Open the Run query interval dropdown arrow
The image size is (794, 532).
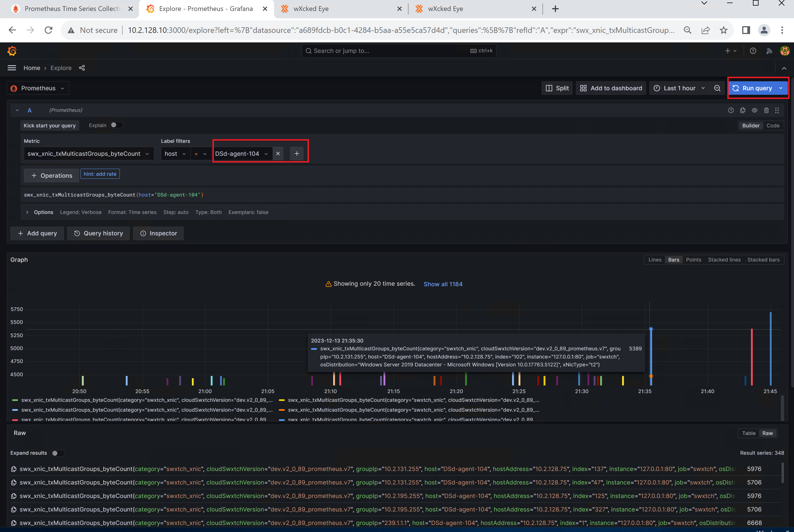click(x=781, y=88)
